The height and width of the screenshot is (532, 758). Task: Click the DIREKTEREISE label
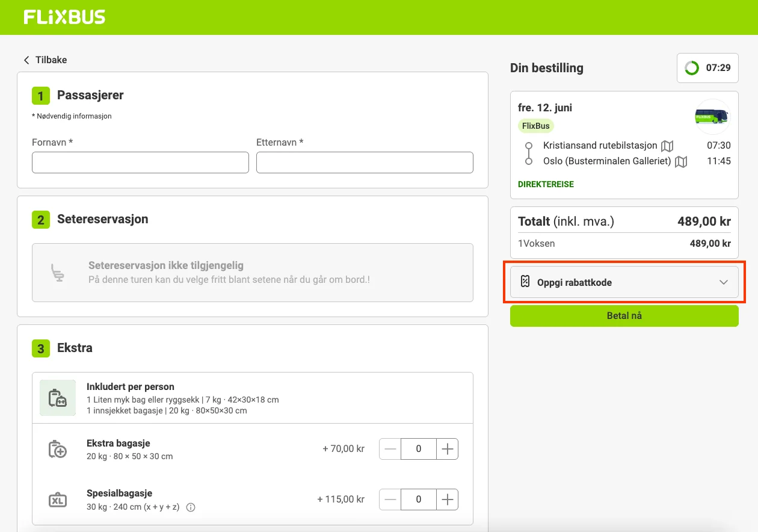(546, 185)
